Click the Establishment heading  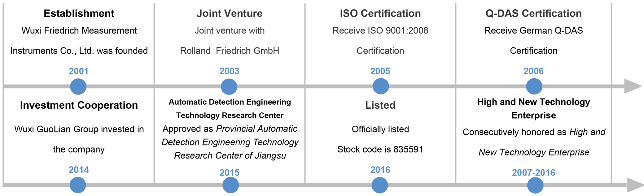(79, 14)
